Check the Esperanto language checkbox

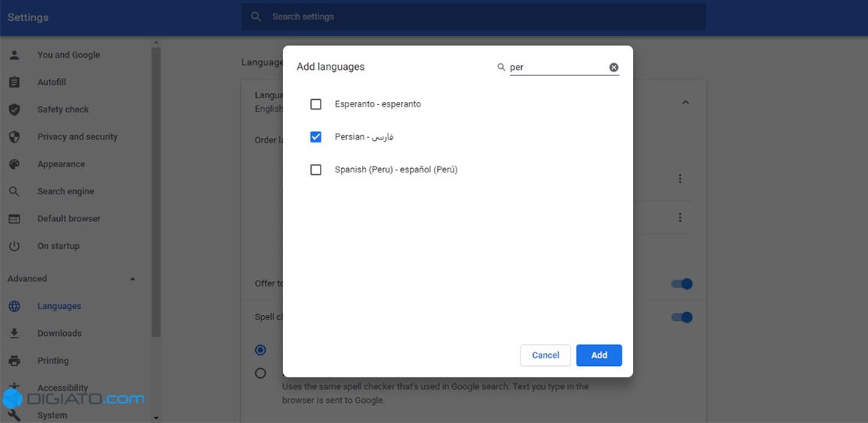(316, 104)
